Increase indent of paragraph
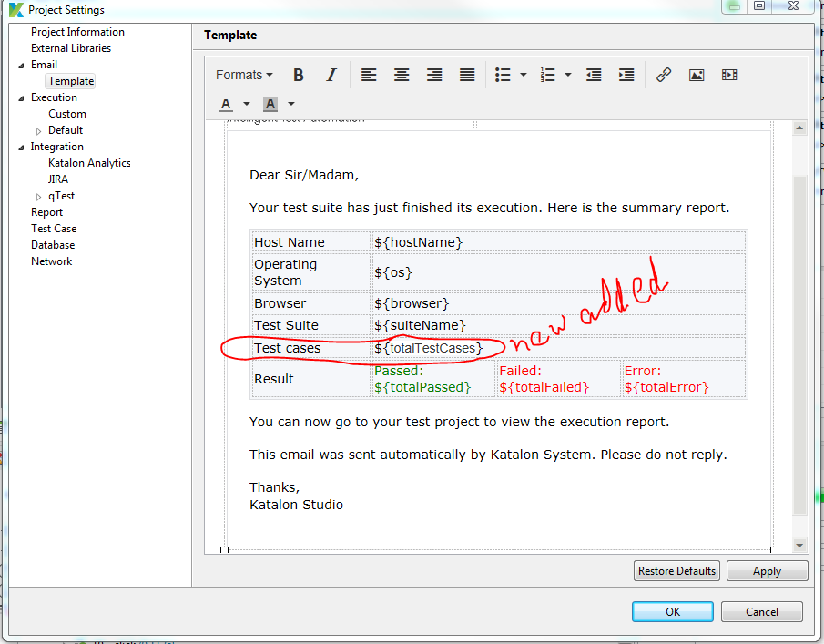Screen dimensions: 824x644 (626, 76)
